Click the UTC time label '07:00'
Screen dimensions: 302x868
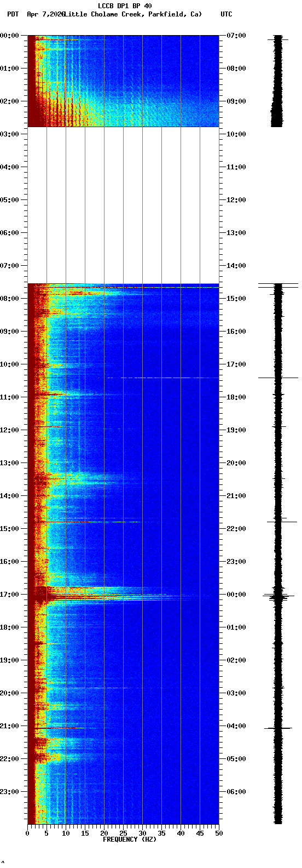pyautogui.click(x=236, y=35)
